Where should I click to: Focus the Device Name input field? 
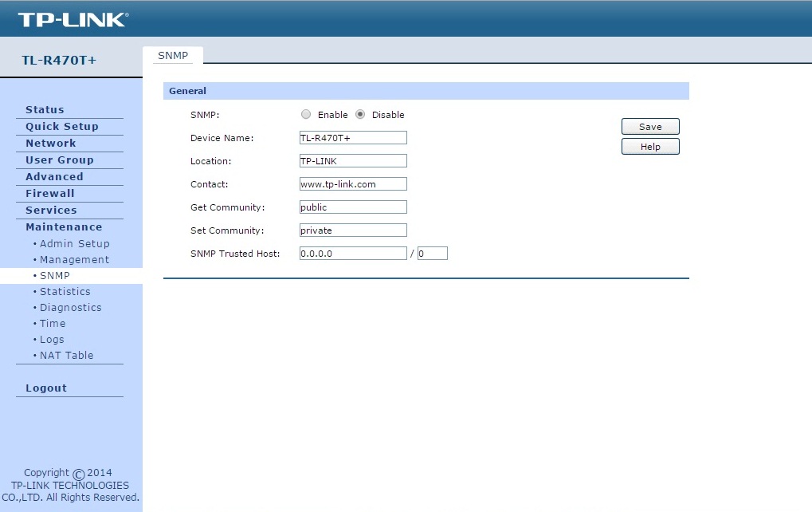(x=353, y=138)
